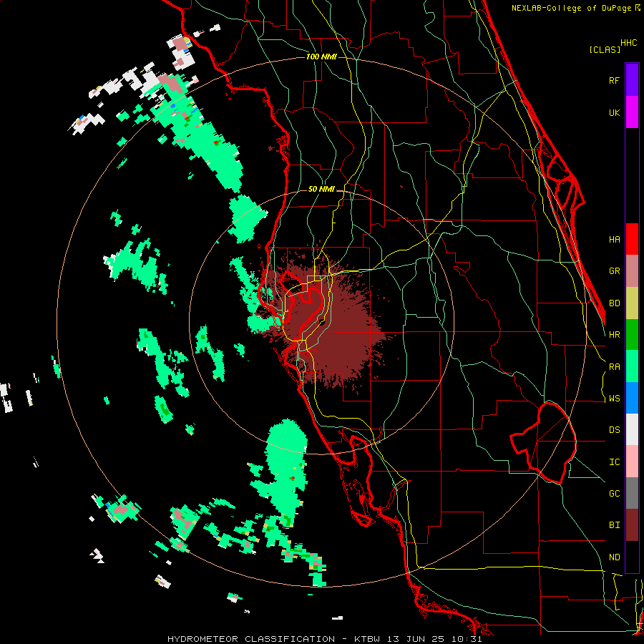The width and height of the screenshot is (644, 644).
Task: Click the ND black legend swatch
Action: tap(632, 557)
